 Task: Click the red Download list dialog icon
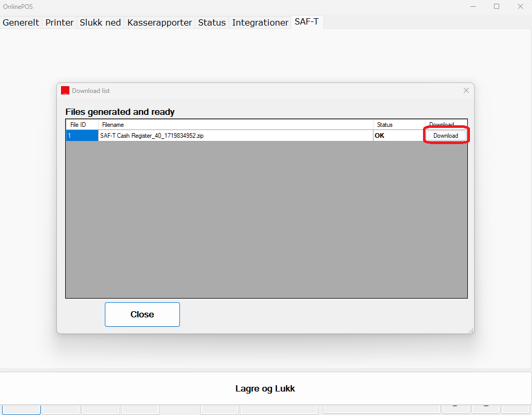[65, 90]
